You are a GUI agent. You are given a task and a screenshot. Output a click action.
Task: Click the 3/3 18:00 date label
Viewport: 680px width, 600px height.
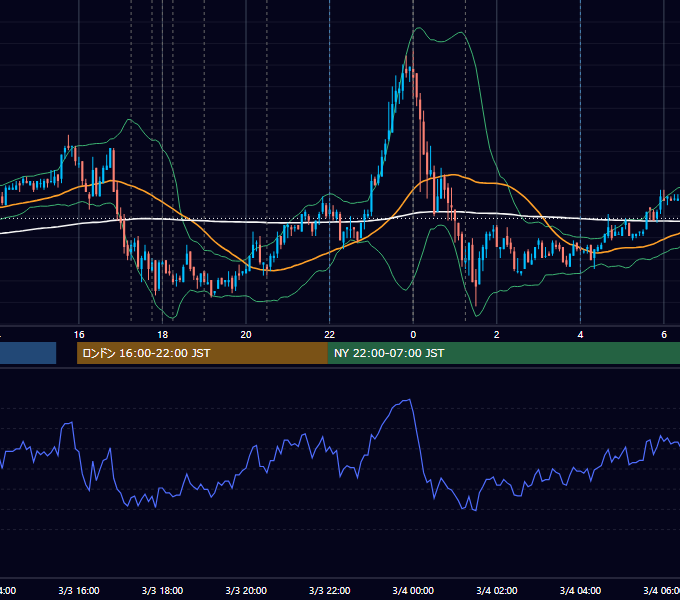(x=163, y=591)
